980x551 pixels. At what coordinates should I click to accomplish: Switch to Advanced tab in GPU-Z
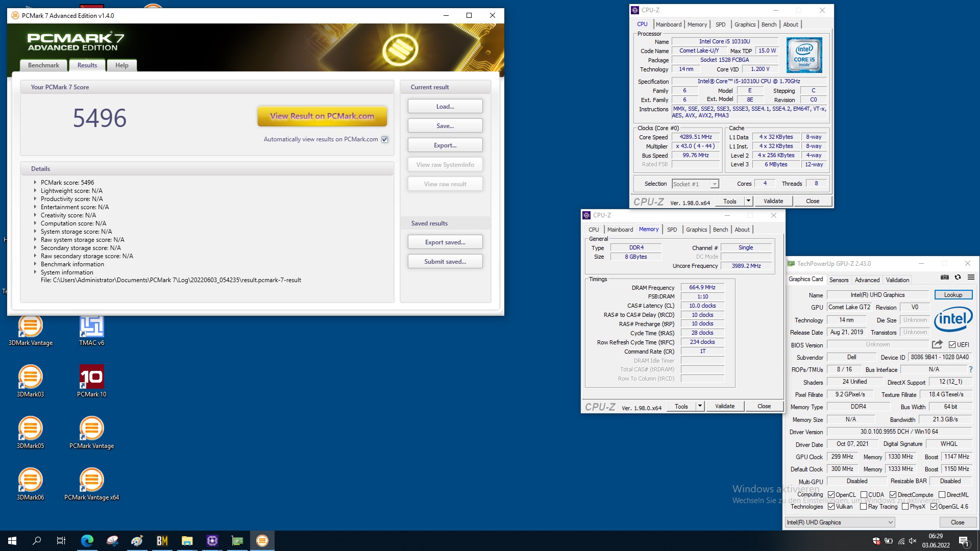[867, 280]
